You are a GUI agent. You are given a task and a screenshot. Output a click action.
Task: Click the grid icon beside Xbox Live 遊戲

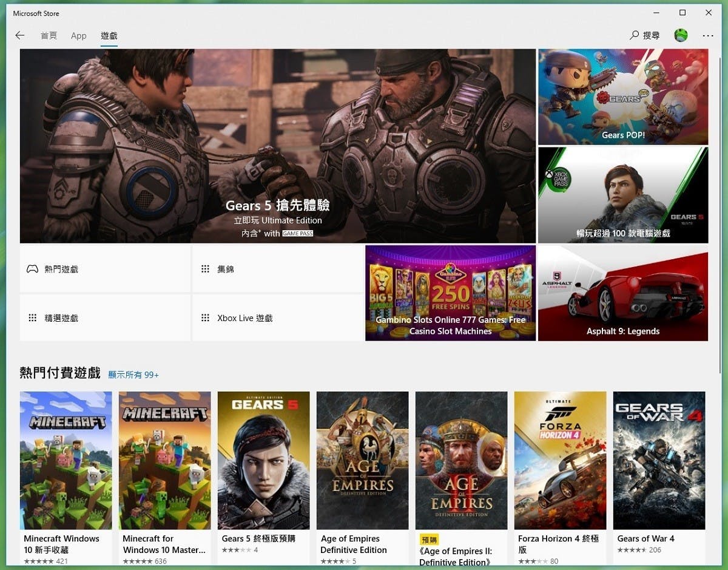tap(205, 318)
